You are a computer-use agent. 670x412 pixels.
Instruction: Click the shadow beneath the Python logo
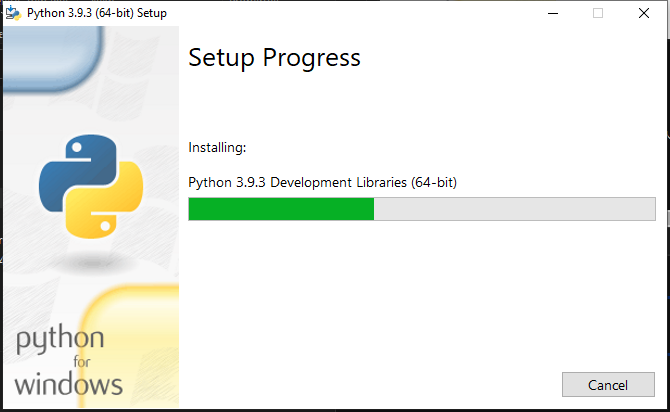click(x=92, y=261)
